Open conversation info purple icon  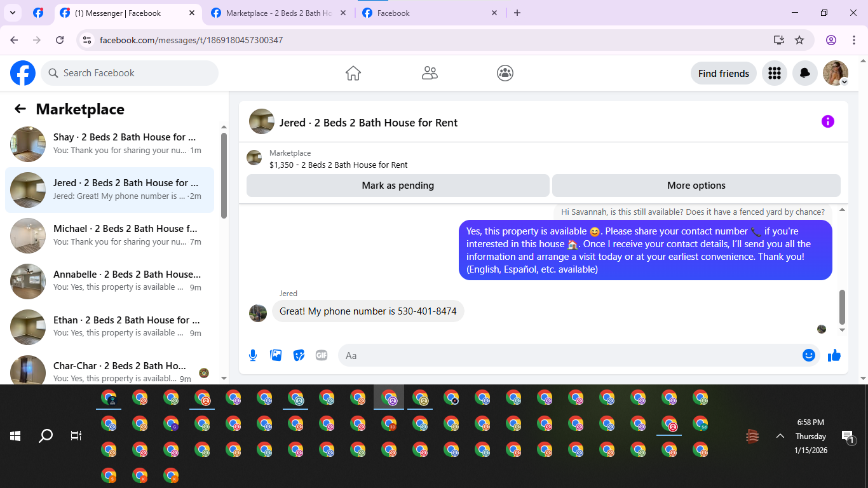coord(827,121)
